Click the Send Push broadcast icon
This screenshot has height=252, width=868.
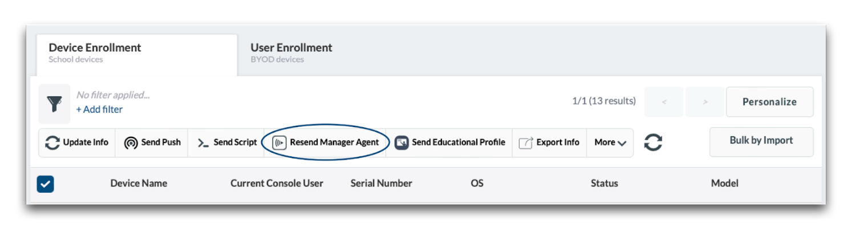(x=131, y=143)
